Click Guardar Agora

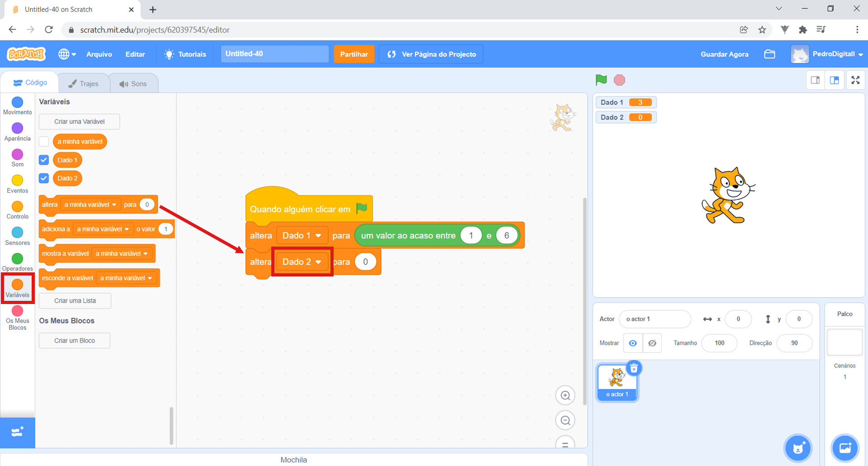tap(724, 54)
